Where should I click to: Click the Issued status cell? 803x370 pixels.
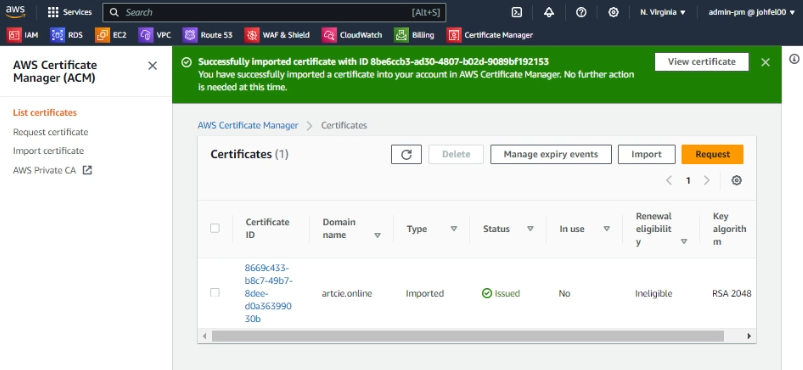[x=501, y=294]
